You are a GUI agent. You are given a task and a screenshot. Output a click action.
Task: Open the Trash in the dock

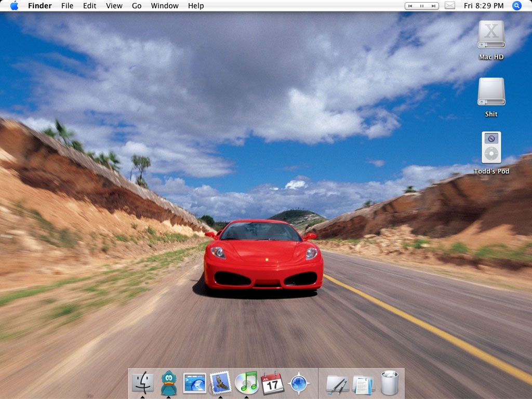point(389,383)
